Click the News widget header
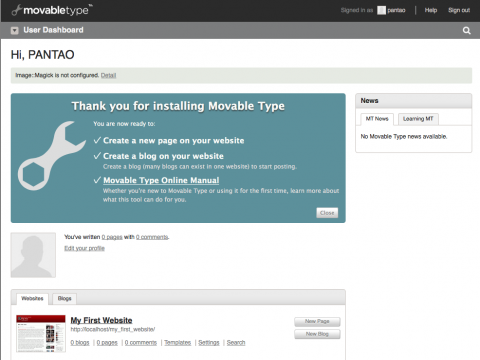This screenshot has width=480, height=360. coord(414,101)
